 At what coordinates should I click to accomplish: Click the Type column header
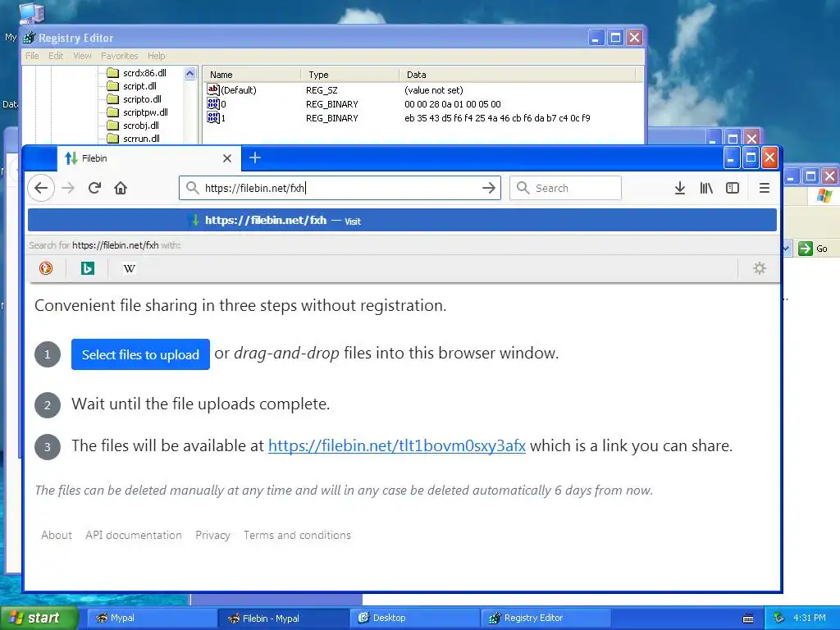(349, 75)
